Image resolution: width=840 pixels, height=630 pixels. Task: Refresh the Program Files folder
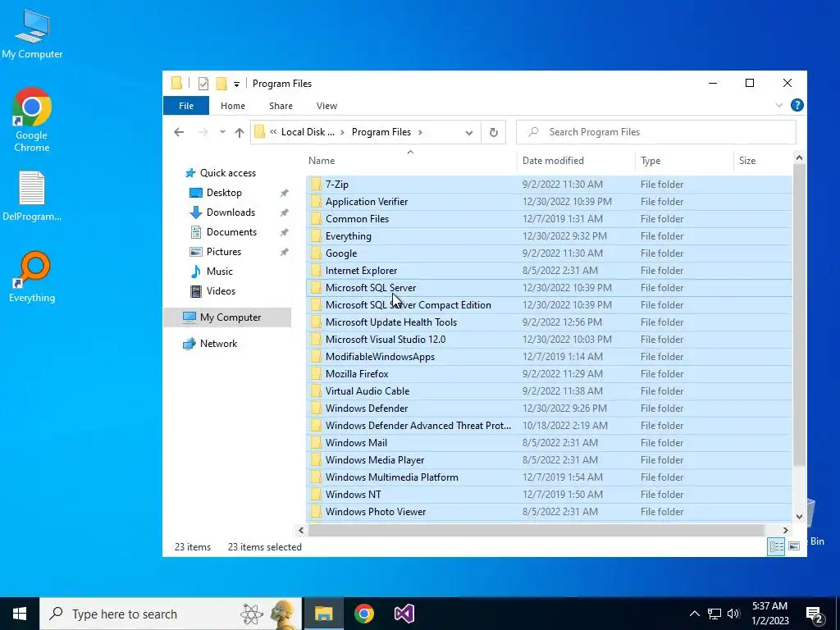click(x=493, y=132)
